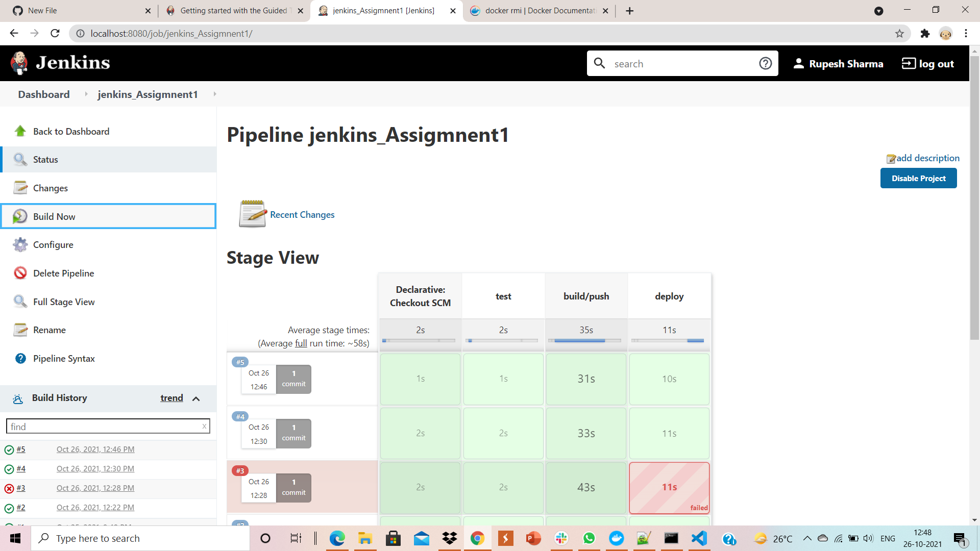This screenshot has width=980, height=551.
Task: Click the Recent Changes notepad icon
Action: pos(252,214)
